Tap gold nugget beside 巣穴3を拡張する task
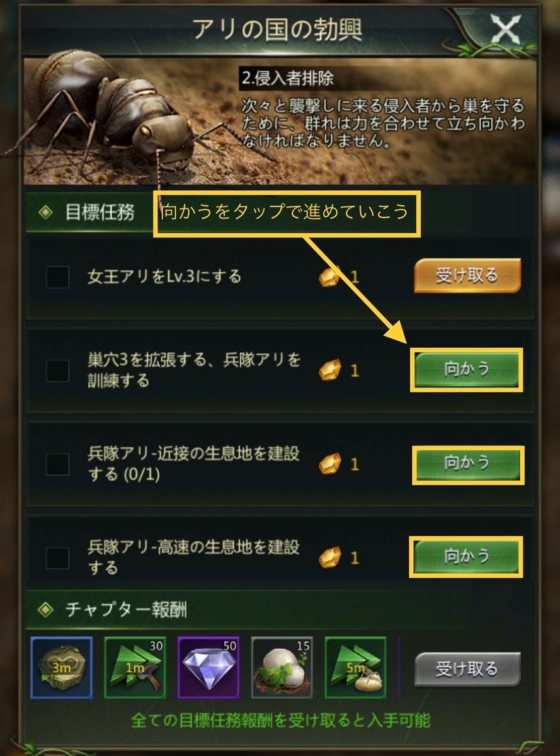Viewport: 560px width, 756px height. (x=330, y=370)
